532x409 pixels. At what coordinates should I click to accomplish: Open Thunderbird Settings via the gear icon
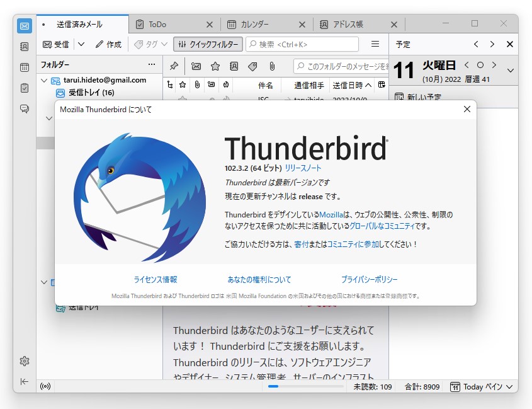point(24,361)
